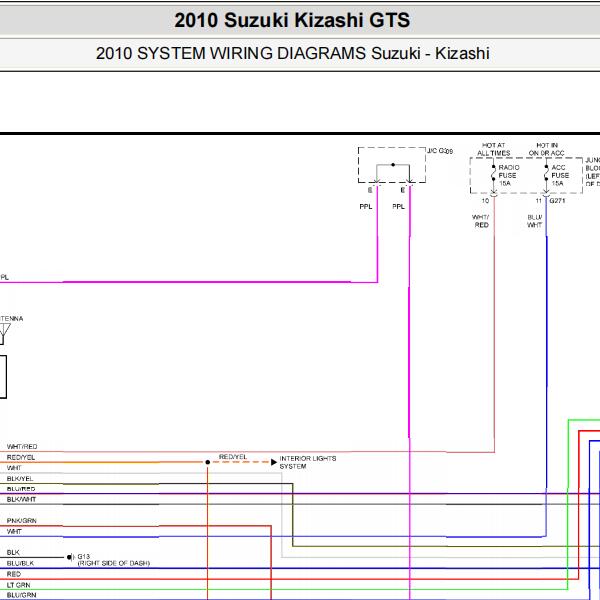
Task: Select the '2010 Suzuki Kizashi GTS' title
Action: (292, 20)
